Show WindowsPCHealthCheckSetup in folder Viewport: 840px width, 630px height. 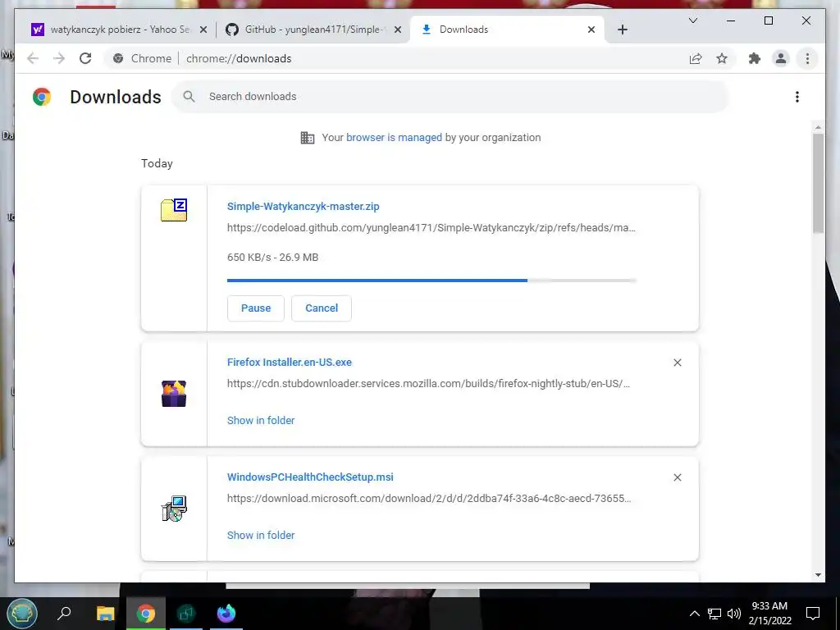click(261, 535)
